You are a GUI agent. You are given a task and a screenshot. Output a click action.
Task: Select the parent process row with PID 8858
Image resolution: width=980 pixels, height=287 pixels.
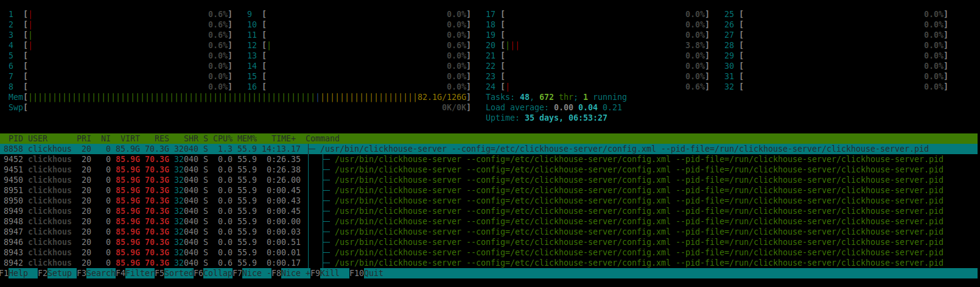click(x=489, y=149)
